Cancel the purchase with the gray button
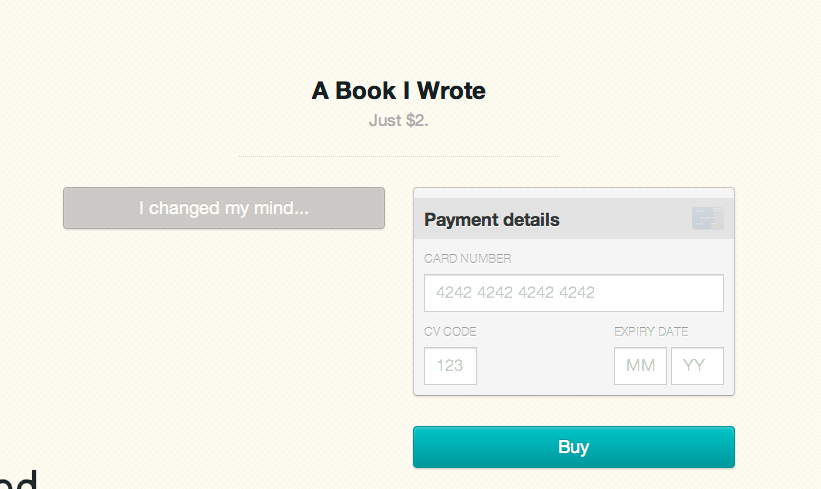The height and width of the screenshot is (489, 821). coord(224,208)
